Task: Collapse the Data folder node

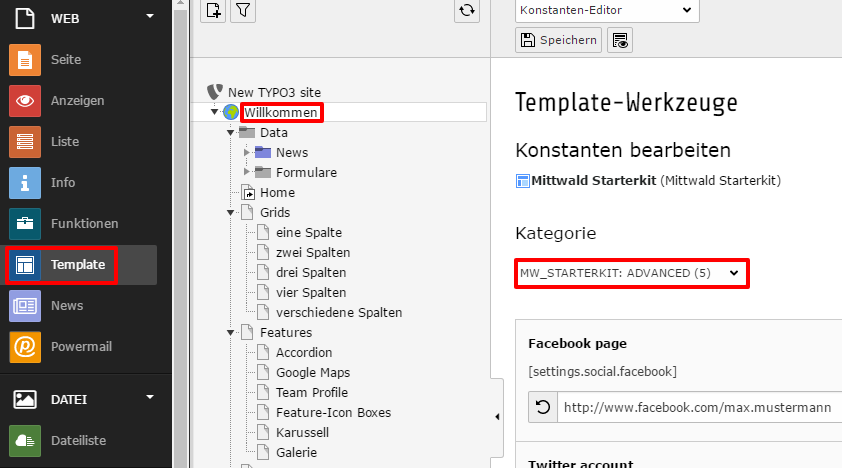Action: coord(230,132)
